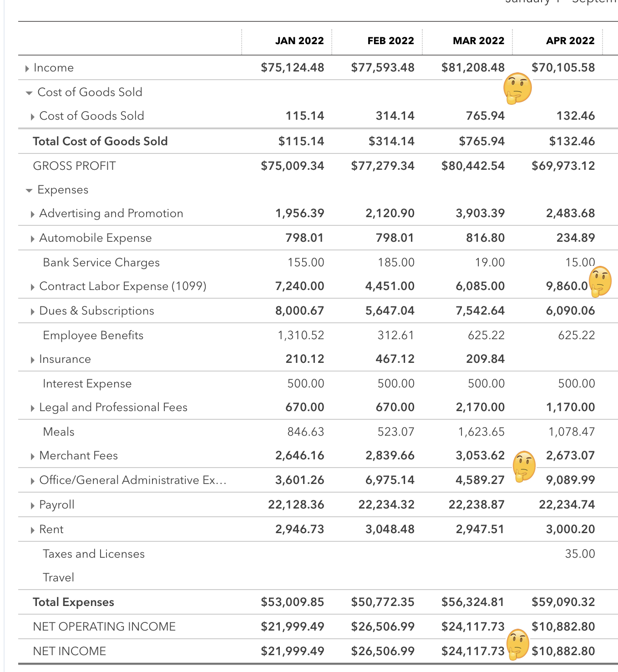Click March Dues & Subscriptions amount 7,542.64
Screen dimensions: 618x672
click(480, 311)
